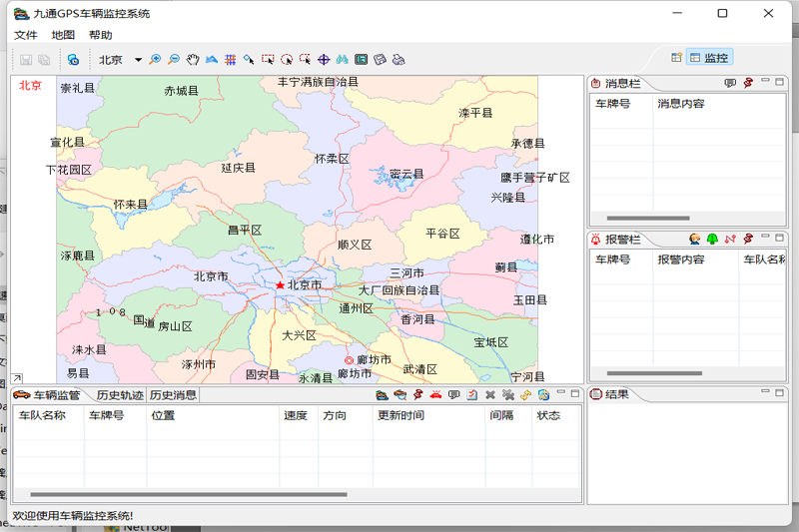Select the 结果 panel tab

pos(610,394)
